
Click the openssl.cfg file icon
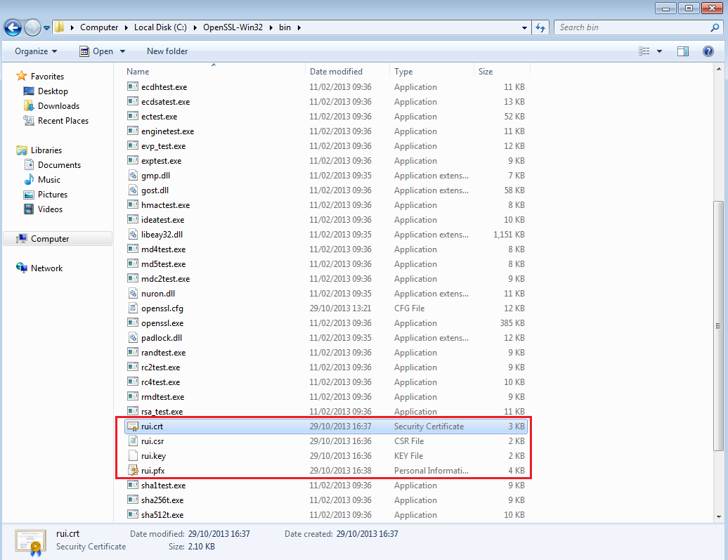point(133,308)
